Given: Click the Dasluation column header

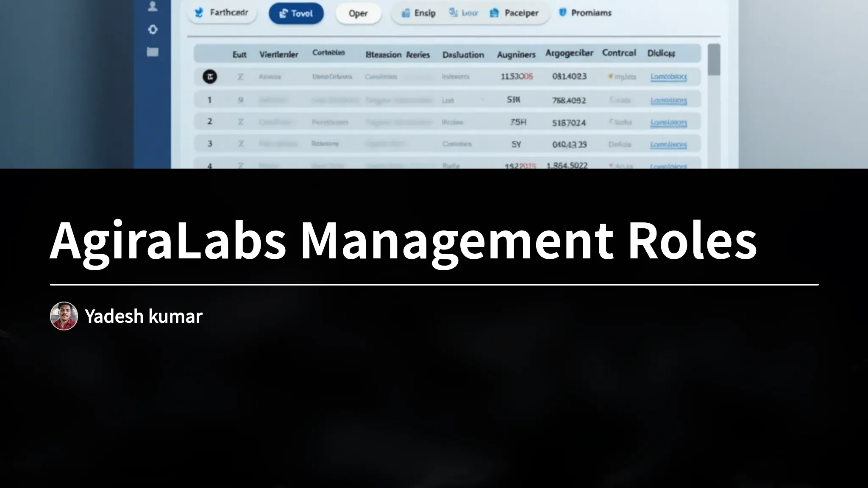Looking at the screenshot, I should click(463, 55).
